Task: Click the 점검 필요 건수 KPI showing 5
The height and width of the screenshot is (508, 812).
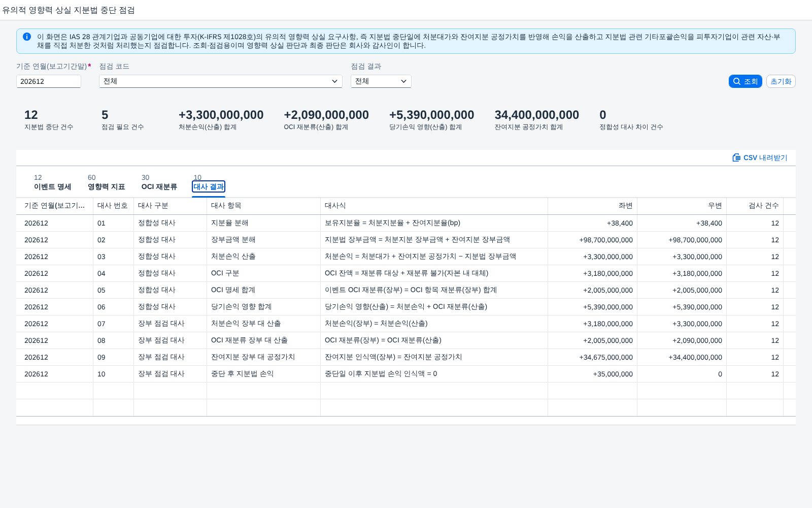Action: click(122, 120)
